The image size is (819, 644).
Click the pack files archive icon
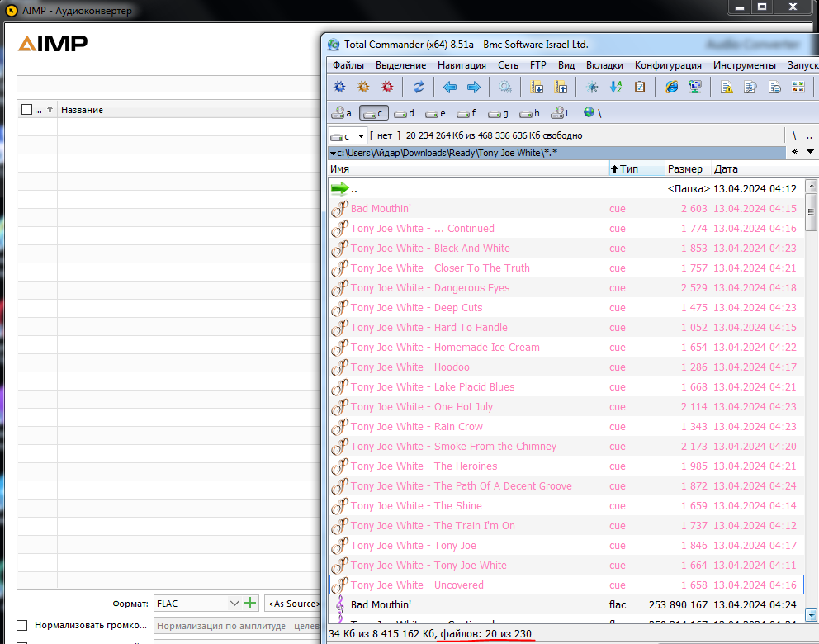(537, 87)
